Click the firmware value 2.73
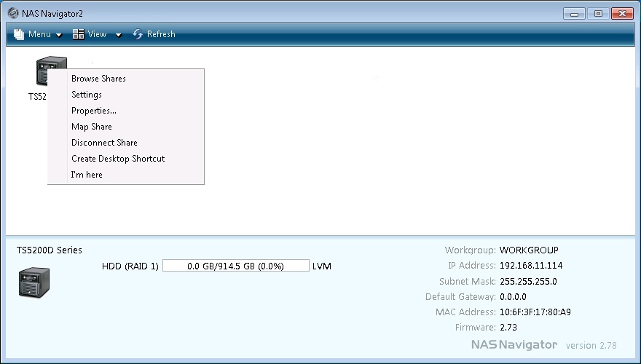 [x=508, y=328]
